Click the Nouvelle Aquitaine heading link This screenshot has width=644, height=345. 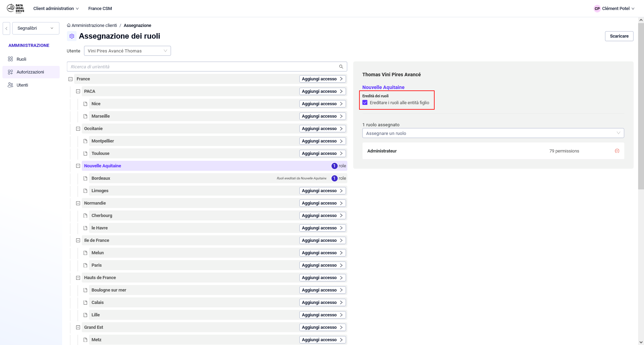tap(383, 87)
